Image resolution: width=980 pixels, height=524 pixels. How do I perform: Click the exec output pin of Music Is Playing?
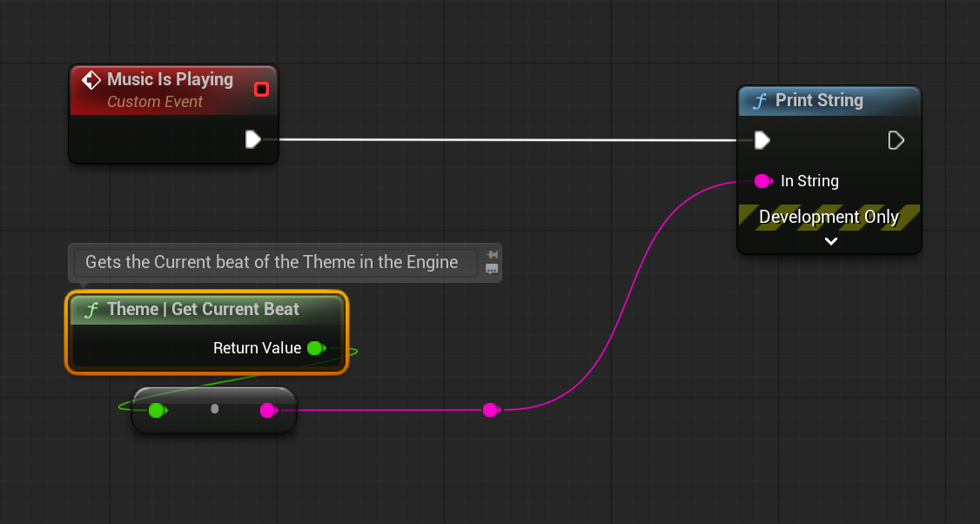point(252,139)
